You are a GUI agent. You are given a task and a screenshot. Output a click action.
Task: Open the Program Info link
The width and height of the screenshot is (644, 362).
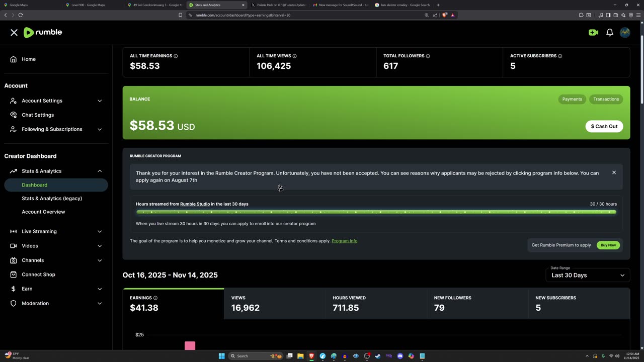point(345,241)
